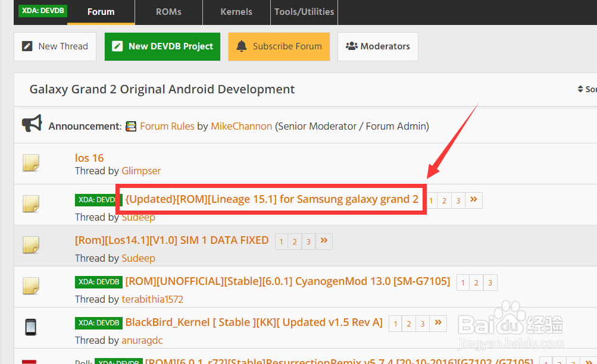597x364 pixels.
Task: Click XDA: DEVDB badge on CyanogenMod thread
Action: [x=99, y=282]
